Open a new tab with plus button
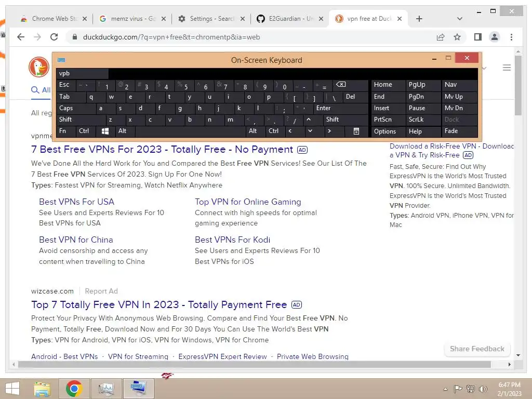The image size is (532, 399). point(419,19)
